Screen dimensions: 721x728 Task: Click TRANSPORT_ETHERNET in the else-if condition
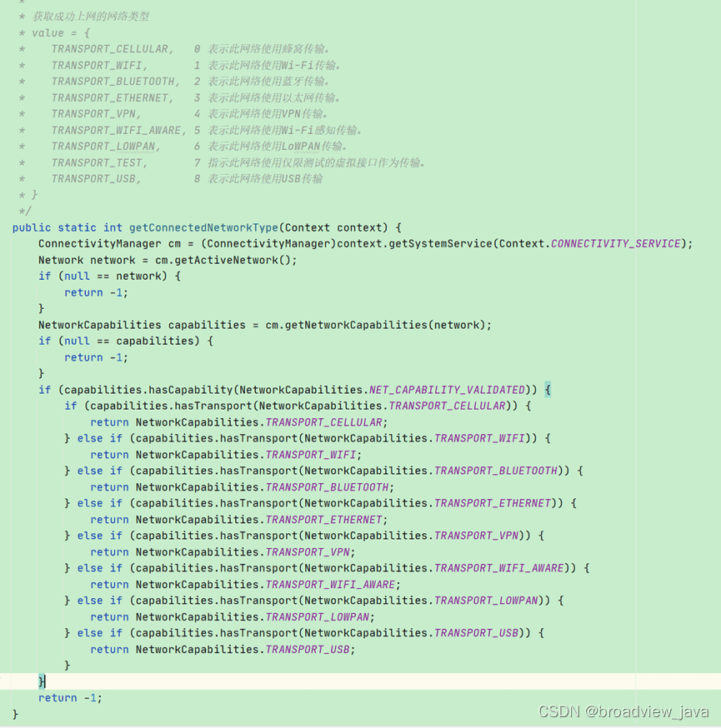(x=493, y=503)
